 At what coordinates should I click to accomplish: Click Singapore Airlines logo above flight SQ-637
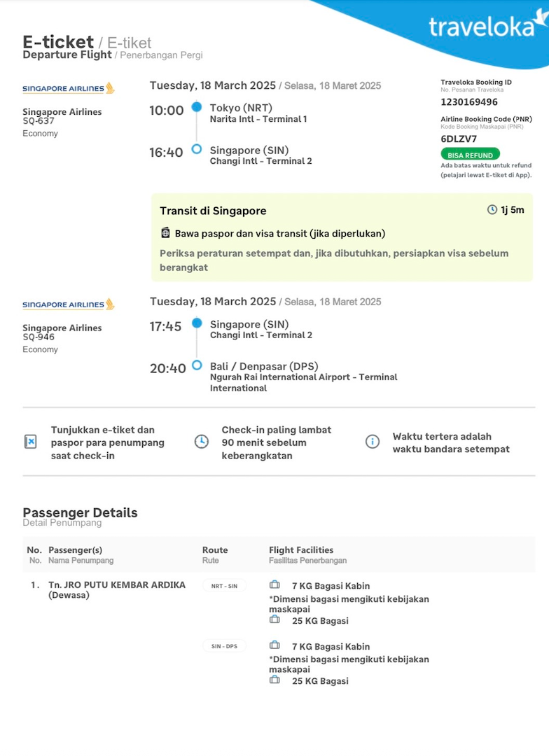tap(68, 88)
